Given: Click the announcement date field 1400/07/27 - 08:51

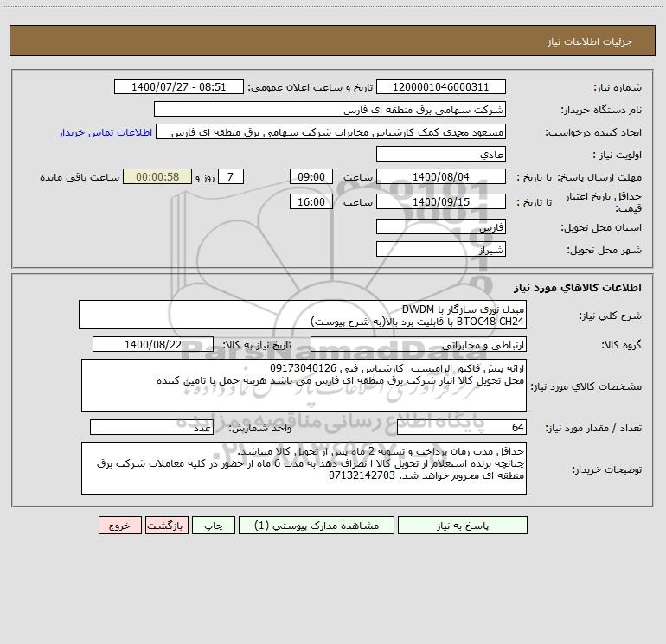Looking at the screenshot, I should (x=179, y=86).
